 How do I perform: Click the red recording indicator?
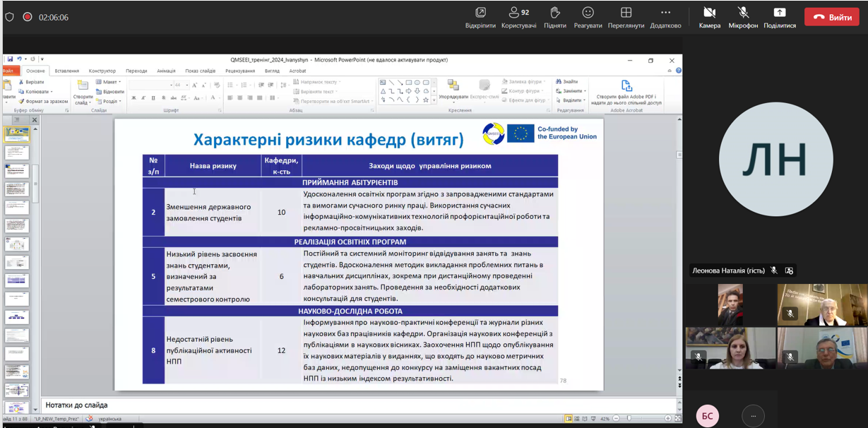(28, 17)
